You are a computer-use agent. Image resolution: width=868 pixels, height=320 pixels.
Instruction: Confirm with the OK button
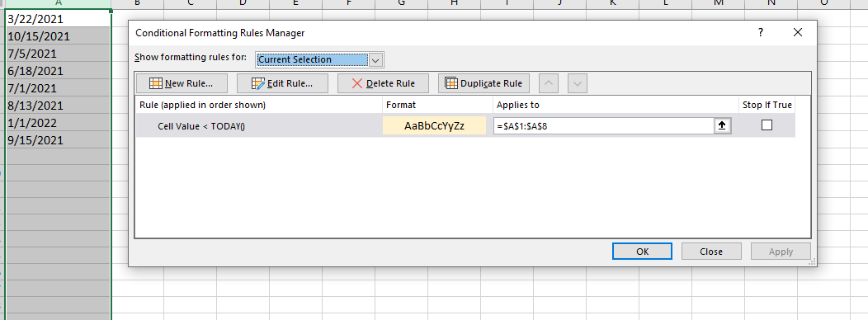(642, 252)
